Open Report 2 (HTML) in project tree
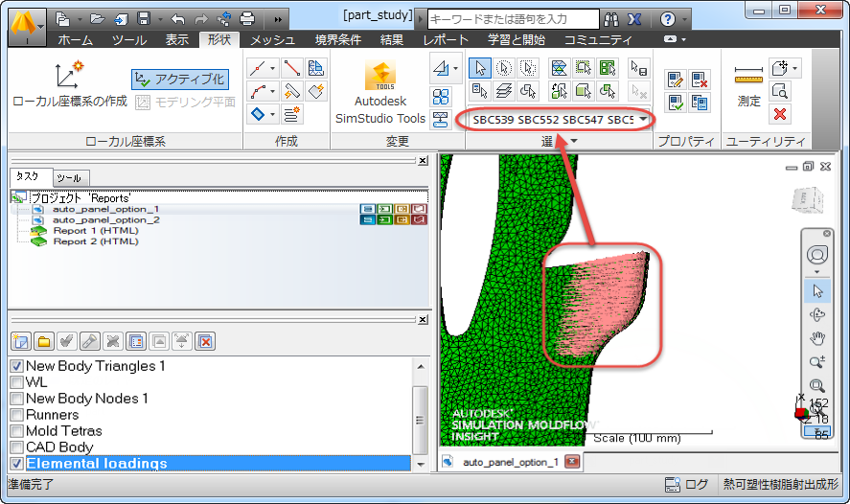The image size is (850, 504). click(96, 241)
